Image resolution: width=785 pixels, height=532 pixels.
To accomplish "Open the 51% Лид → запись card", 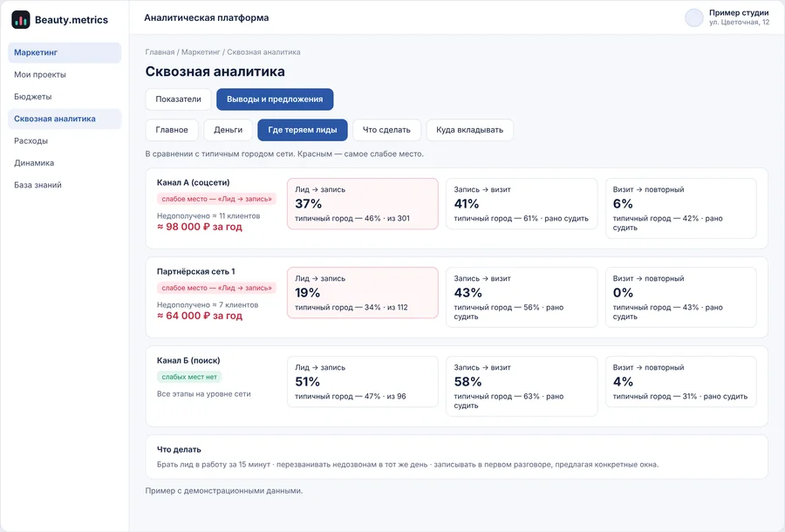I will click(x=363, y=382).
